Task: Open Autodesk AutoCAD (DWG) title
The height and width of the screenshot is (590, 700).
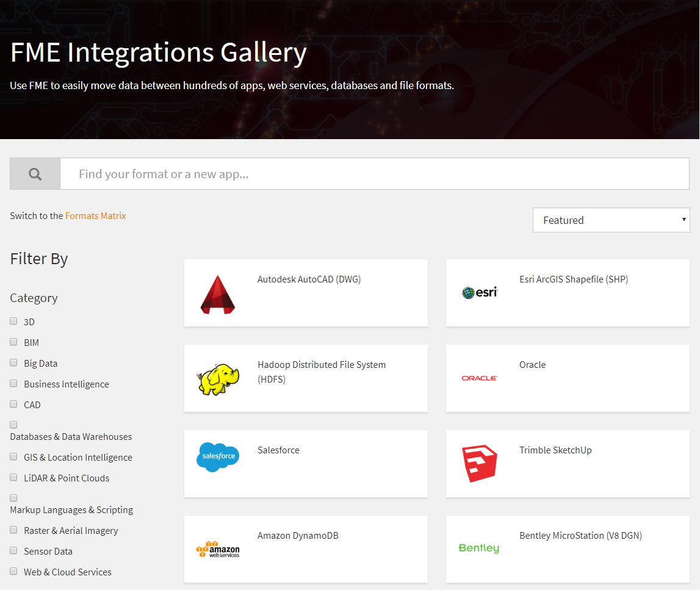Action: (x=309, y=279)
